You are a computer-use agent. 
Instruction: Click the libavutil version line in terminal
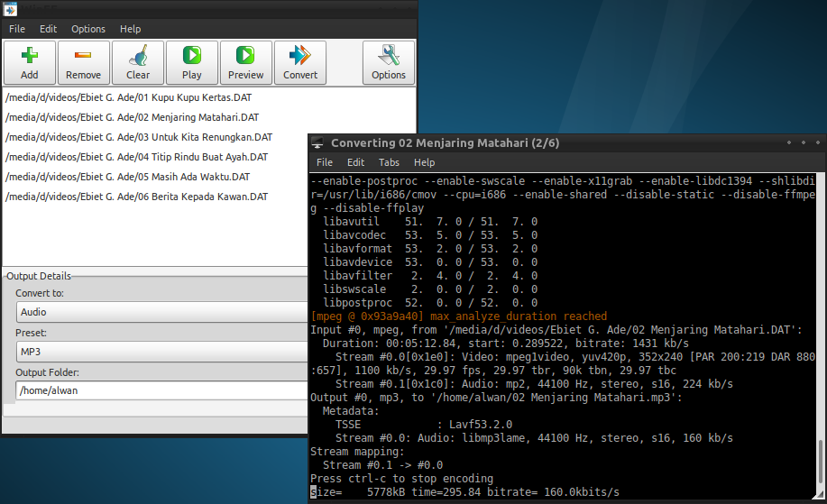click(430, 222)
